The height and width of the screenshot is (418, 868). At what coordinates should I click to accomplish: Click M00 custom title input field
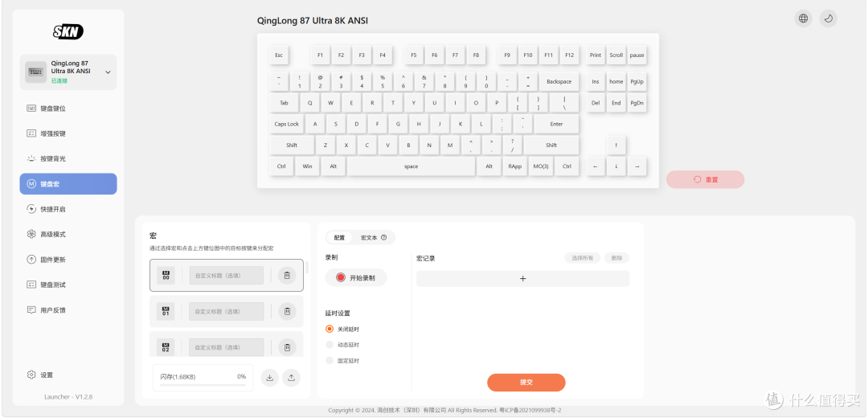click(x=227, y=275)
